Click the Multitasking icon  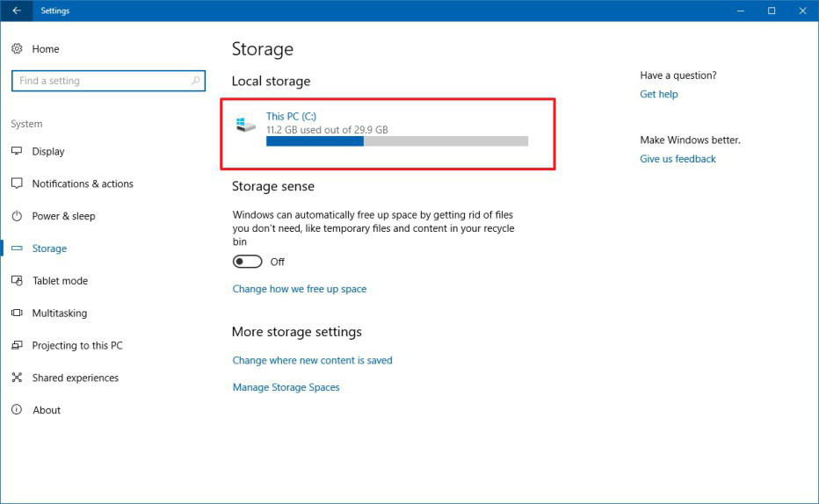17,313
